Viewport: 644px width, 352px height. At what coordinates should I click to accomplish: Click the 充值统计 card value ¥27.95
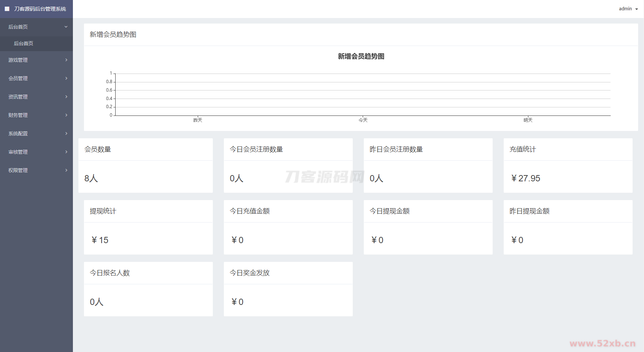click(x=526, y=178)
